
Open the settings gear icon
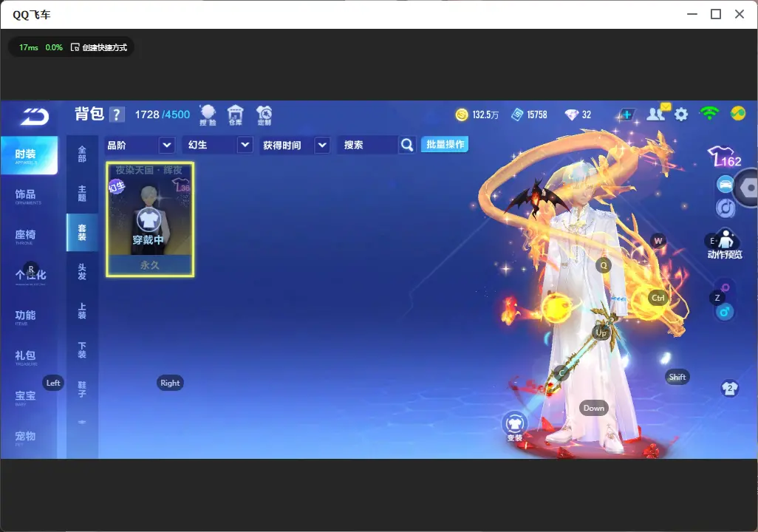click(x=681, y=115)
